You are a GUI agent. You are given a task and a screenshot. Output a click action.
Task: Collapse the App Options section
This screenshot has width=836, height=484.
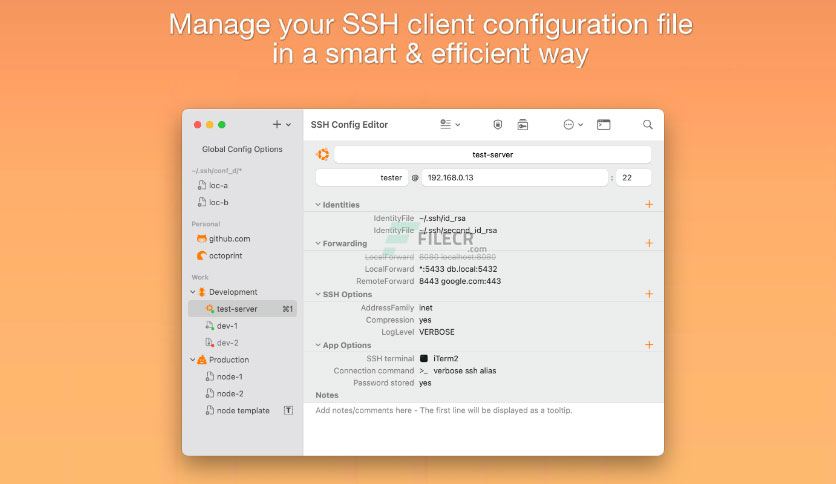[x=318, y=345]
